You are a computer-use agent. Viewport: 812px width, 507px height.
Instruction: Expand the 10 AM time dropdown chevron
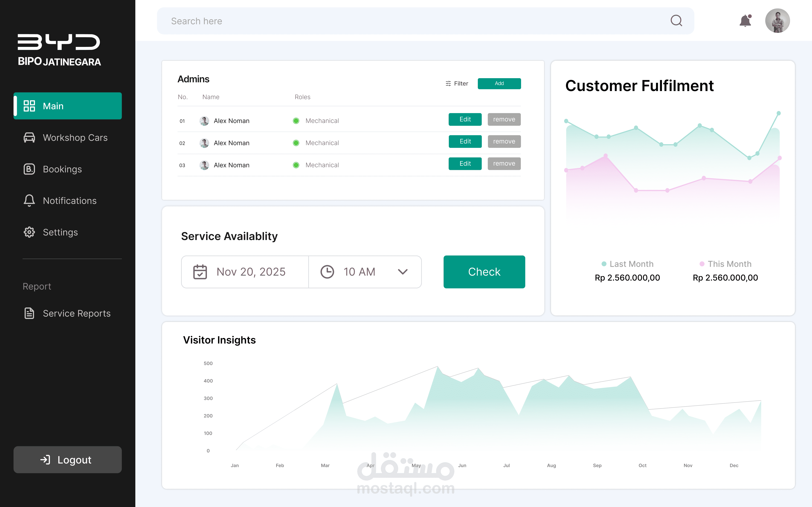[403, 272]
